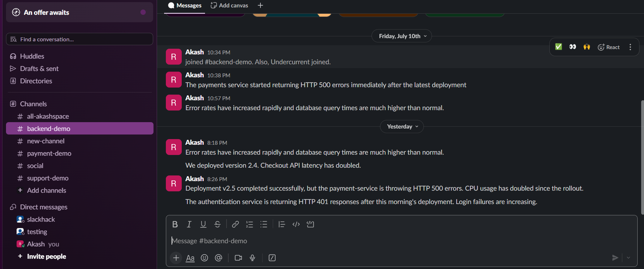The height and width of the screenshot is (269, 644).
Task: Toggle the Aa formatting toolbar
Action: (x=190, y=258)
